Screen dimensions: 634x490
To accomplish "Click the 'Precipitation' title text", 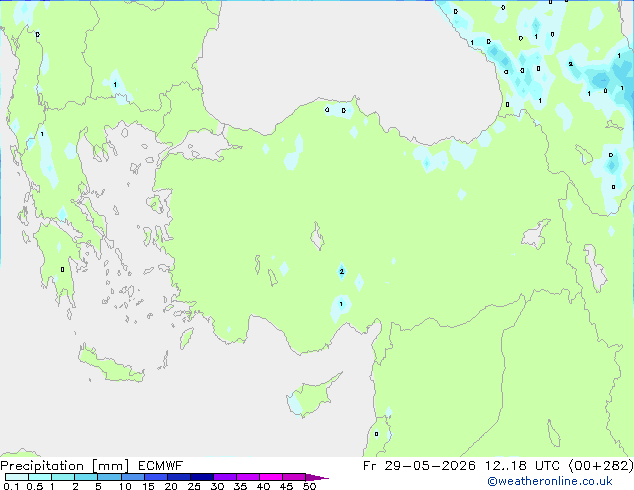I will point(42,466).
